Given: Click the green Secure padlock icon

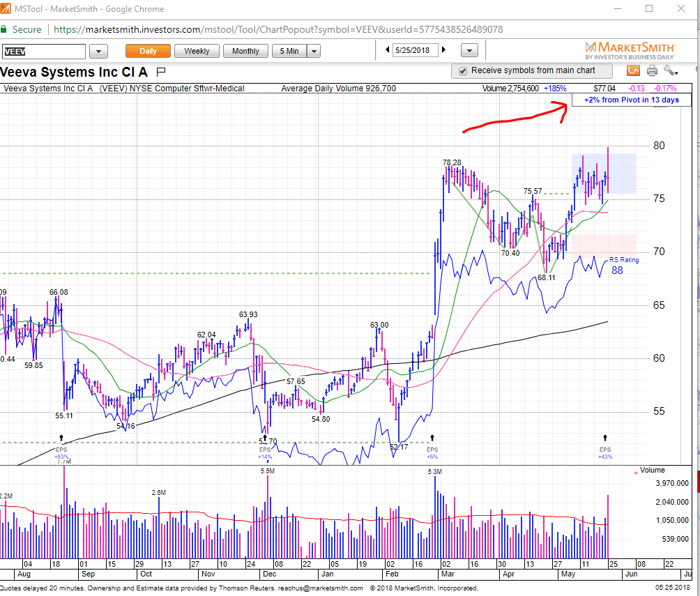Looking at the screenshot, I should [x=3, y=29].
